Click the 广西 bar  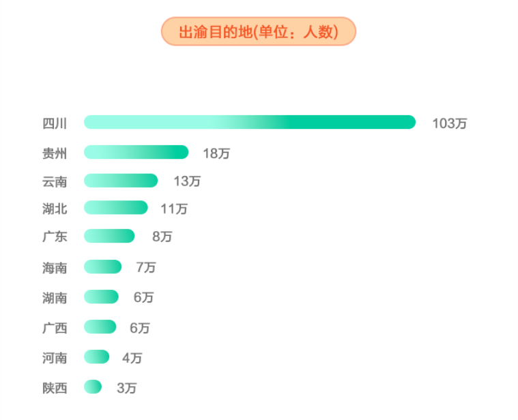click(100, 327)
